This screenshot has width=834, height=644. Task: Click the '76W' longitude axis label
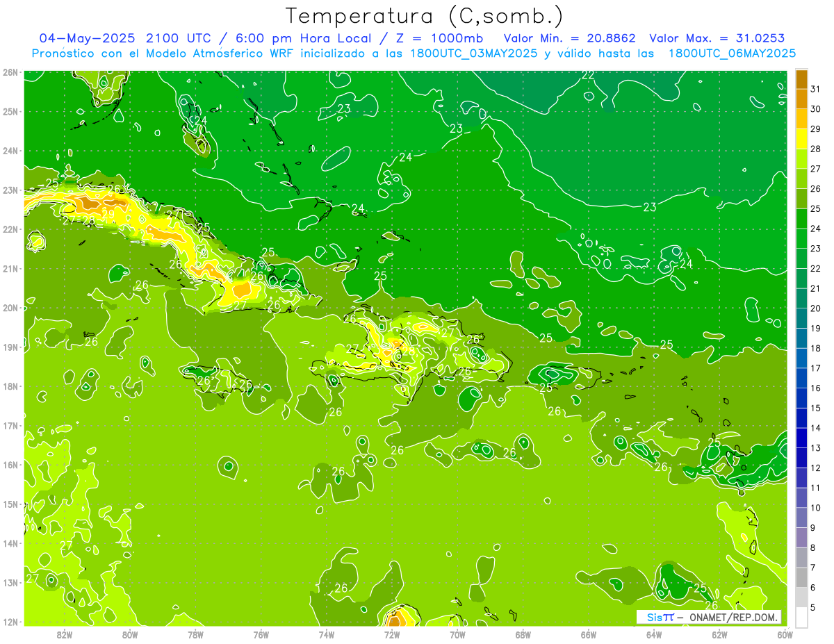click(261, 634)
